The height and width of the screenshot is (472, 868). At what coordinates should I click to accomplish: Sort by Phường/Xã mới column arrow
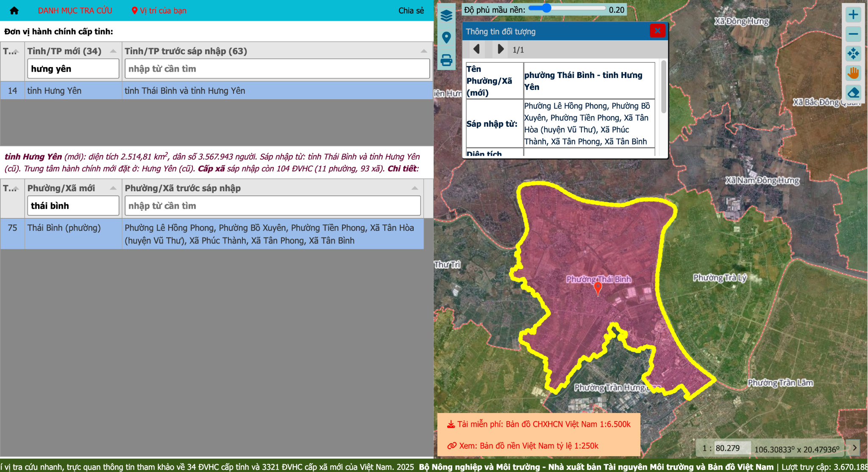113,188
